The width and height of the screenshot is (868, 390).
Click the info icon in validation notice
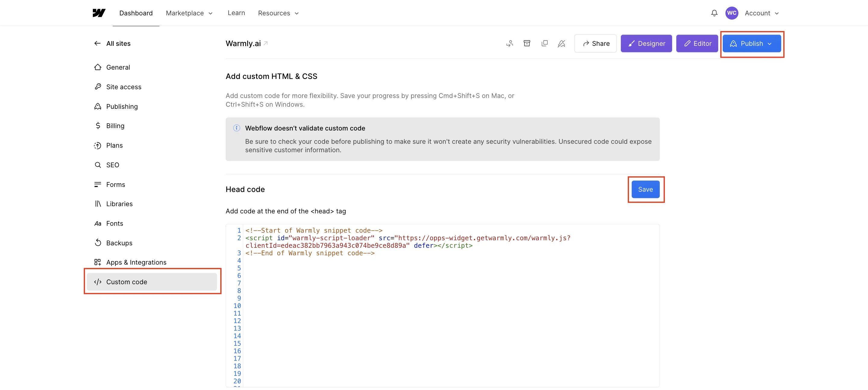point(237,128)
